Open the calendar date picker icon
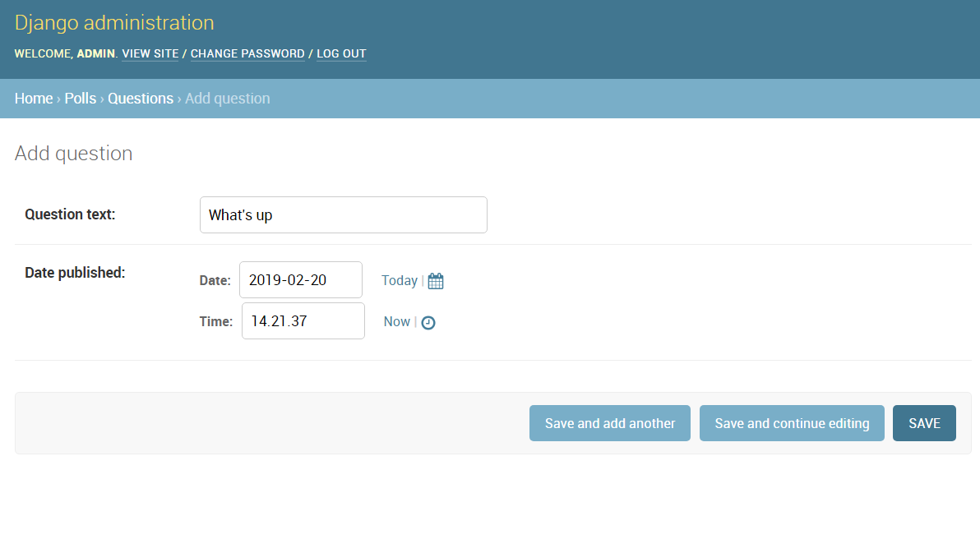 coord(436,281)
